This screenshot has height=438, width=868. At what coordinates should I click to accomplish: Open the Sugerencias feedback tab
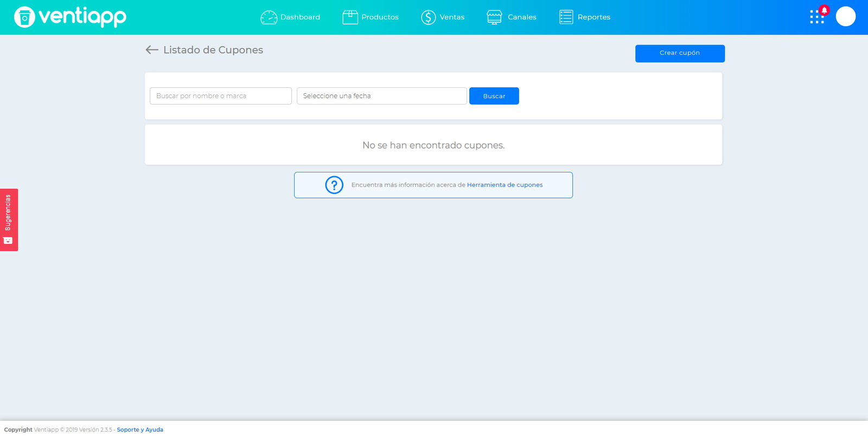(9, 220)
